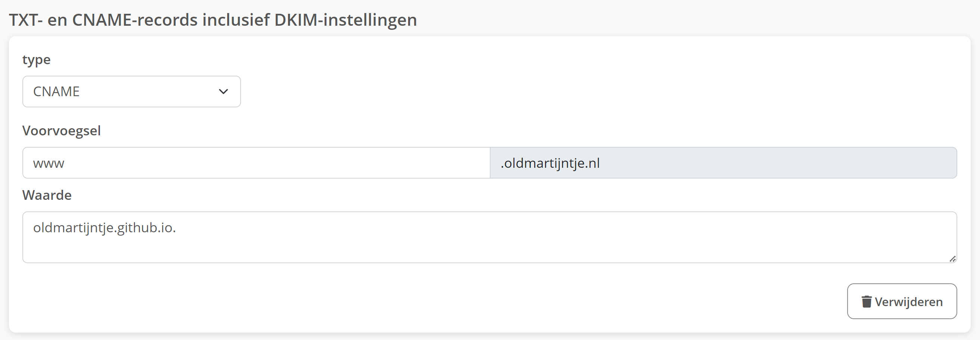This screenshot has height=340, width=980.
Task: Expand the type dropdown chevron arrow
Action: (x=223, y=92)
